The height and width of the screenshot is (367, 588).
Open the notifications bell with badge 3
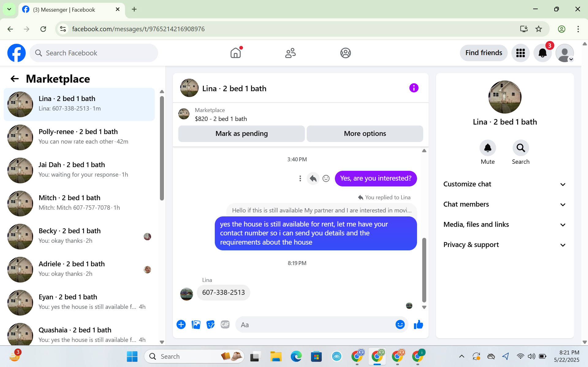542,53
